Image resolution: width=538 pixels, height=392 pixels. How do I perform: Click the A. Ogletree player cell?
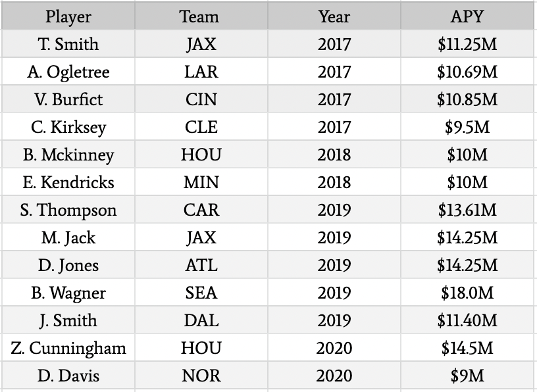(x=68, y=71)
